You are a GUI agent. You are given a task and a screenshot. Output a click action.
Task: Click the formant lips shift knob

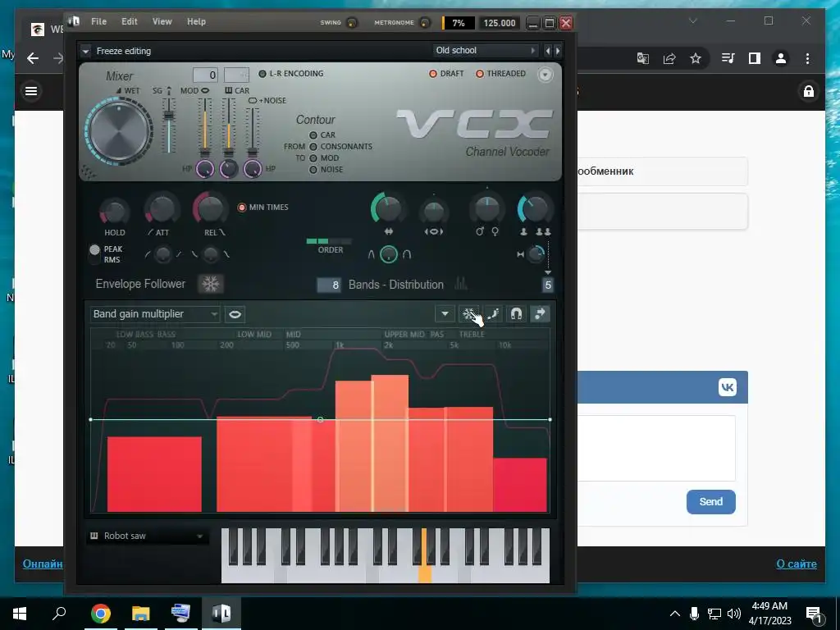(433, 212)
